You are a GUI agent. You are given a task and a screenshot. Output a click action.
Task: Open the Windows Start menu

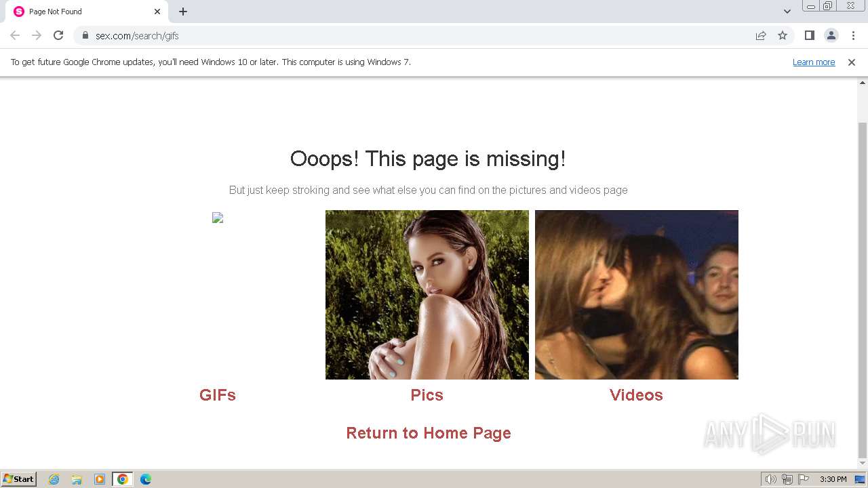[x=19, y=479]
